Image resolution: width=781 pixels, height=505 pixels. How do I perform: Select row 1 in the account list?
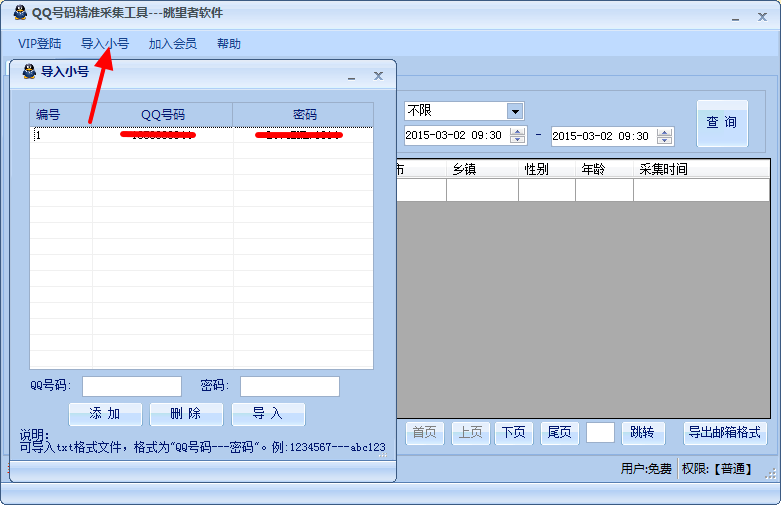tap(202, 135)
